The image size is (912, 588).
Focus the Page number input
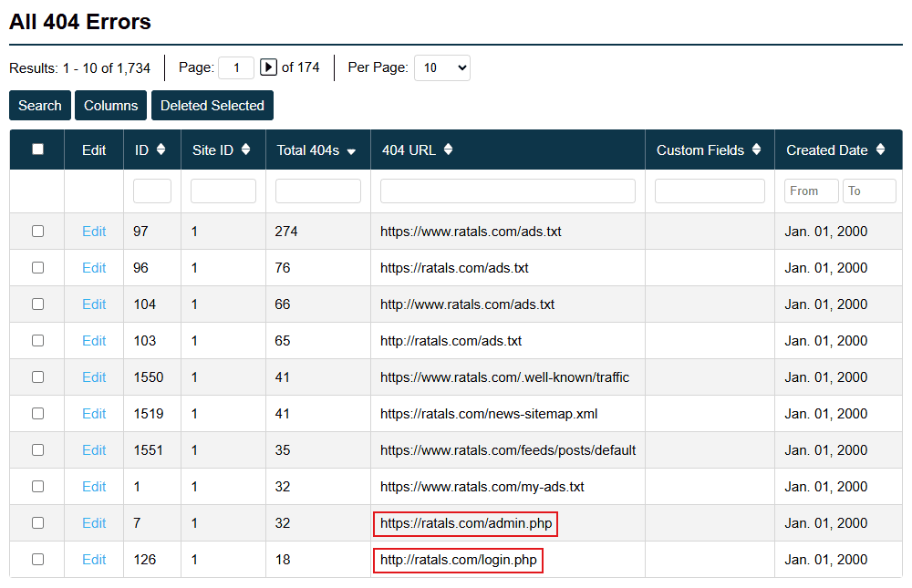click(236, 67)
